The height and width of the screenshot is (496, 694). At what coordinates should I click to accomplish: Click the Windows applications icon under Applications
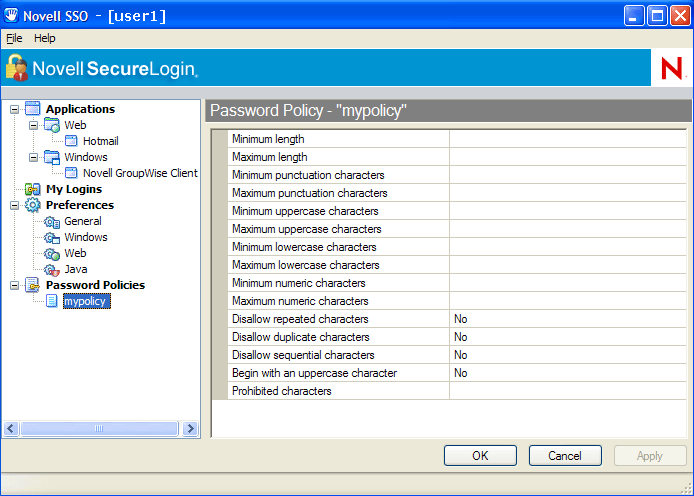52,157
